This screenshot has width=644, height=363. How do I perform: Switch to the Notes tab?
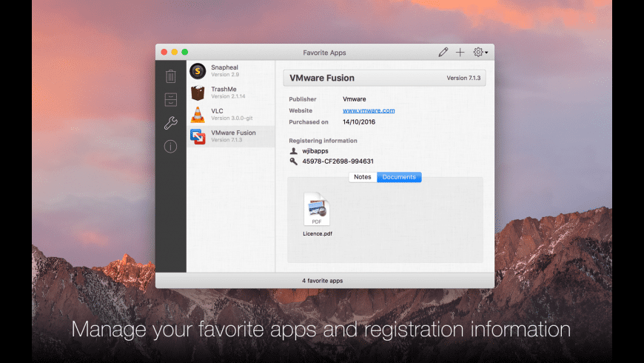363,177
